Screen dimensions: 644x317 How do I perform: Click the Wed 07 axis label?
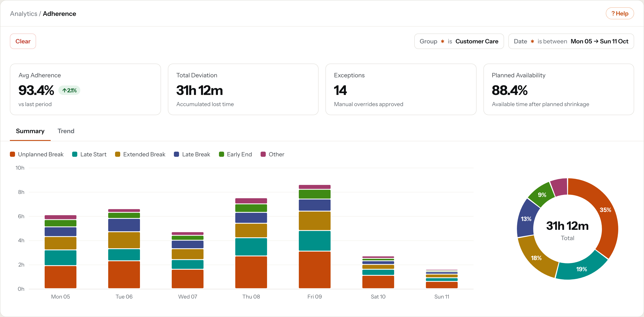(x=187, y=296)
